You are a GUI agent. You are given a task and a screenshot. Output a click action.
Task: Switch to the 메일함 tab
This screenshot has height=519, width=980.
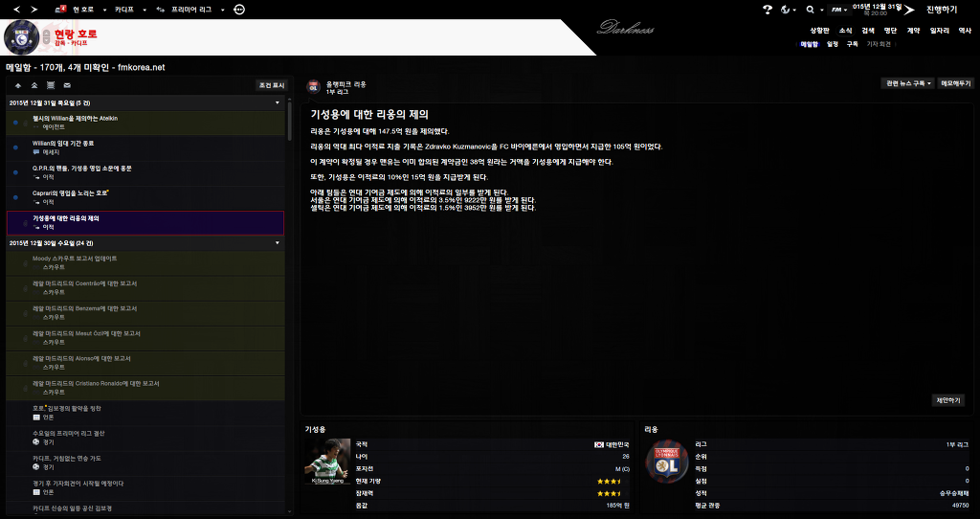coord(809,44)
